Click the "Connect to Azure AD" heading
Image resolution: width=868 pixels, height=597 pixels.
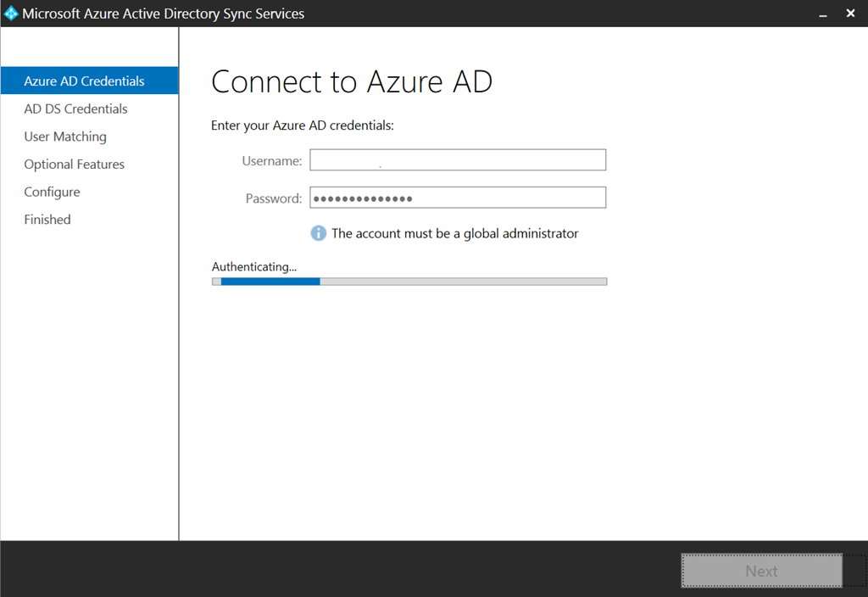click(x=351, y=82)
